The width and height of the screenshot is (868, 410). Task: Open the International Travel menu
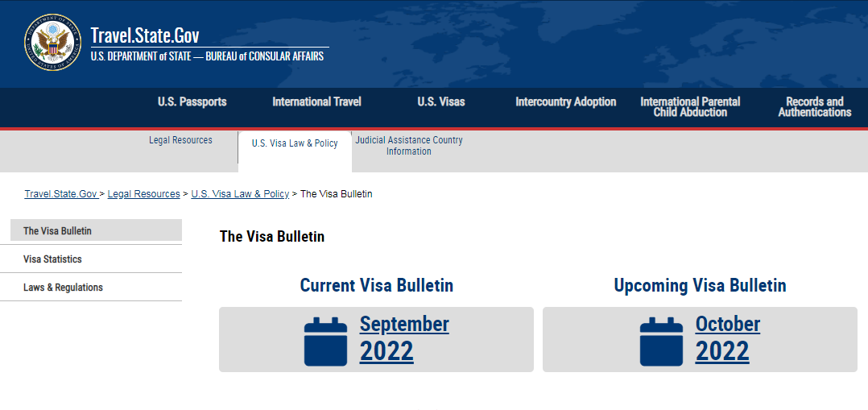pos(316,102)
